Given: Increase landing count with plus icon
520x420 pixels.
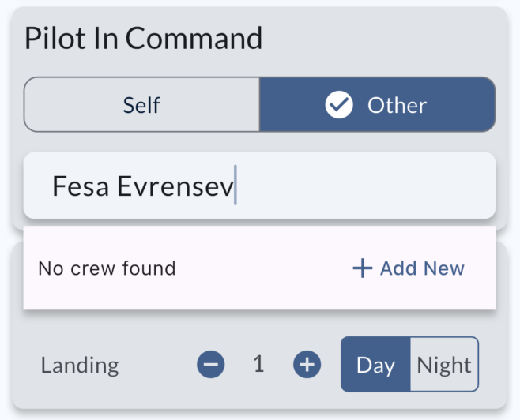Looking at the screenshot, I should tap(307, 364).
